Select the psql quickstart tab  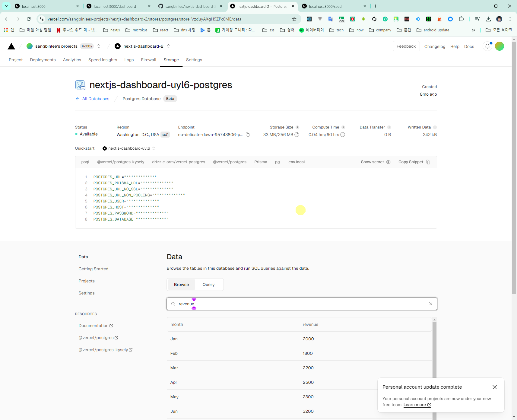(85, 162)
